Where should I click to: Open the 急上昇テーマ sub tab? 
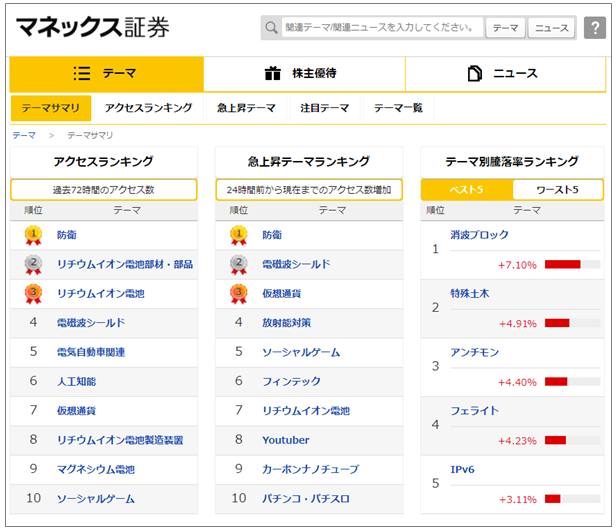[246, 108]
